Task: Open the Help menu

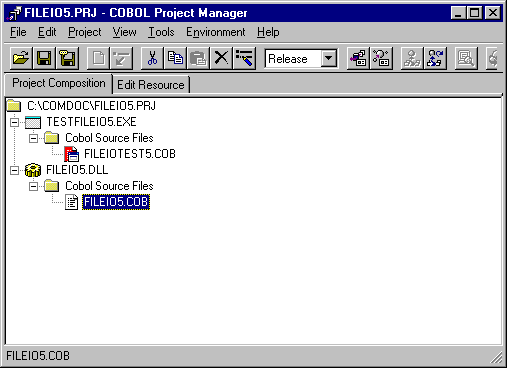Action: click(x=268, y=32)
